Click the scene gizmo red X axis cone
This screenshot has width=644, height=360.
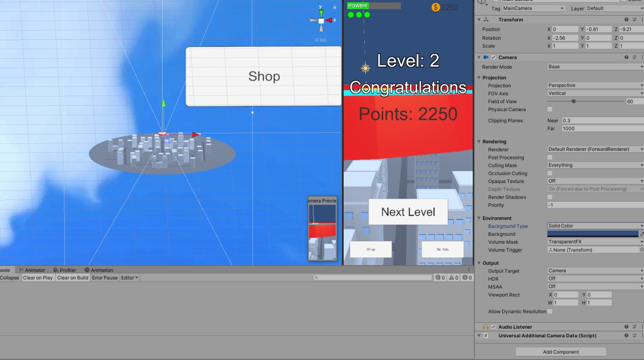329,21
